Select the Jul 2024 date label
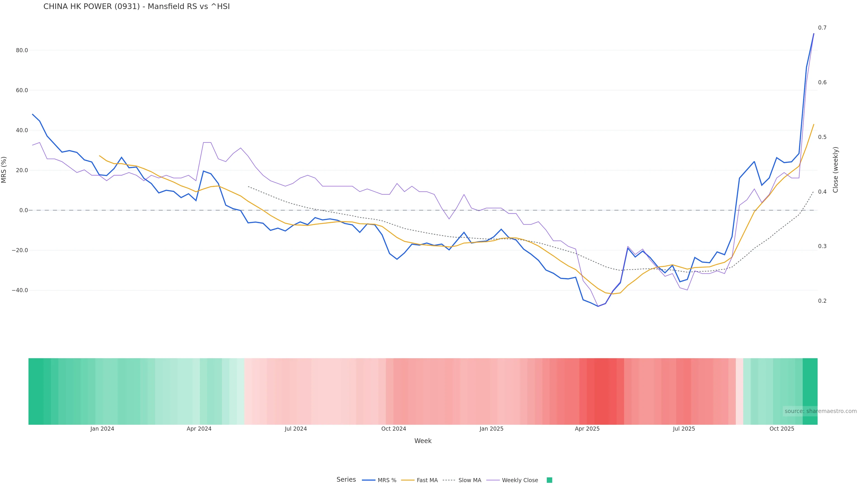This screenshot has width=868, height=488. (295, 429)
